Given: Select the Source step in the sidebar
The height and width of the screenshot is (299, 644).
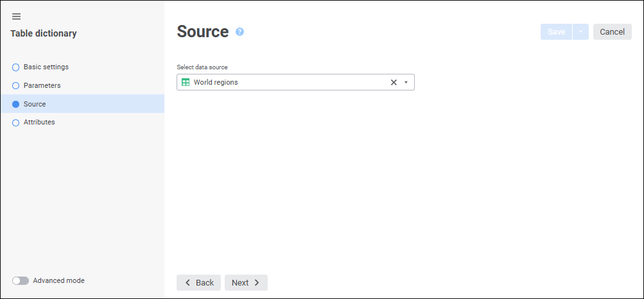Looking at the screenshot, I should tap(35, 104).
